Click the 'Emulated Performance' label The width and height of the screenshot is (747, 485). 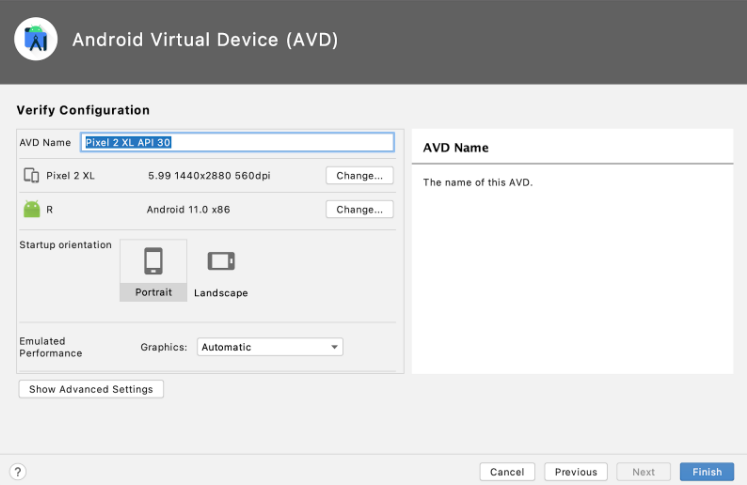coord(50,347)
